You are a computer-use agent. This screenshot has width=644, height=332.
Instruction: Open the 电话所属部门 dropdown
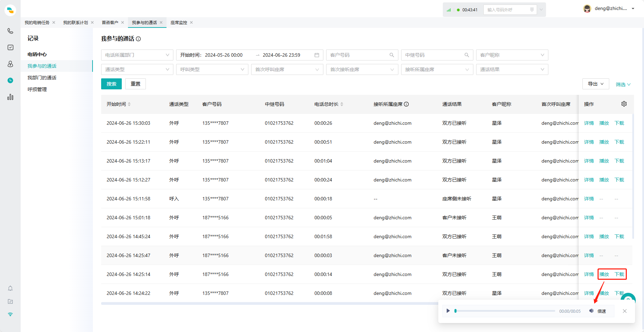(x=137, y=55)
